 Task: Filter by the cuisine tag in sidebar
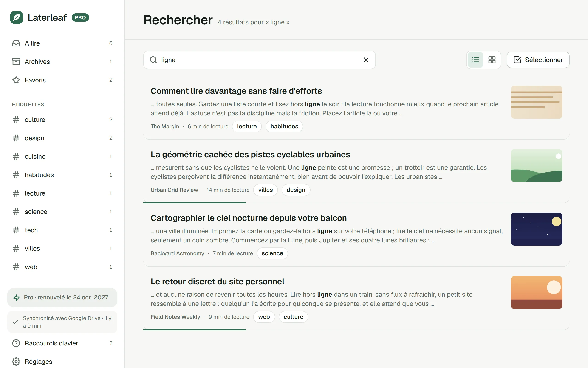[x=62, y=156]
